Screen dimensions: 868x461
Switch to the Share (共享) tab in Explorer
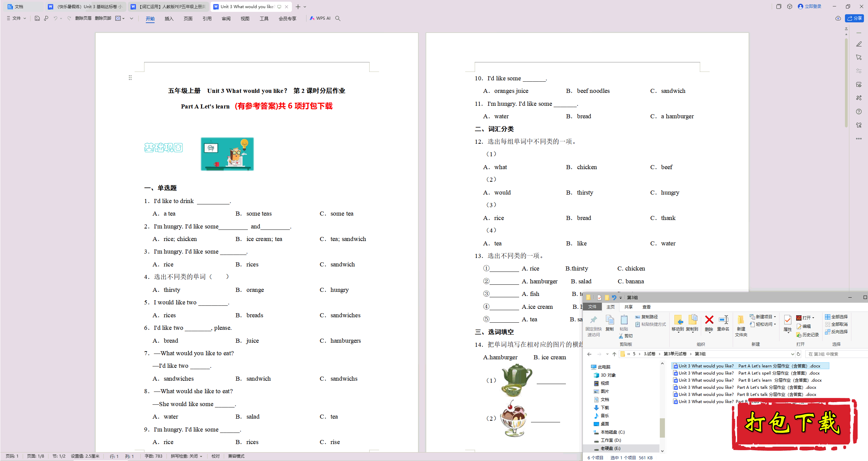629,307
